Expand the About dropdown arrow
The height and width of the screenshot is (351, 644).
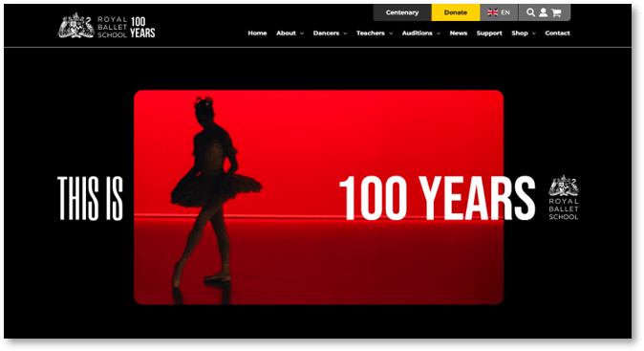pyautogui.click(x=302, y=33)
